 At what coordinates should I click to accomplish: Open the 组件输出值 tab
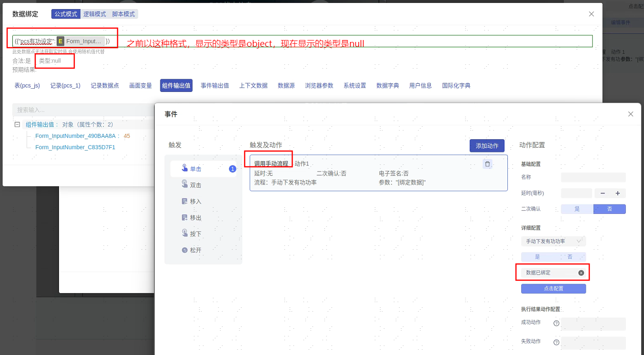point(176,85)
